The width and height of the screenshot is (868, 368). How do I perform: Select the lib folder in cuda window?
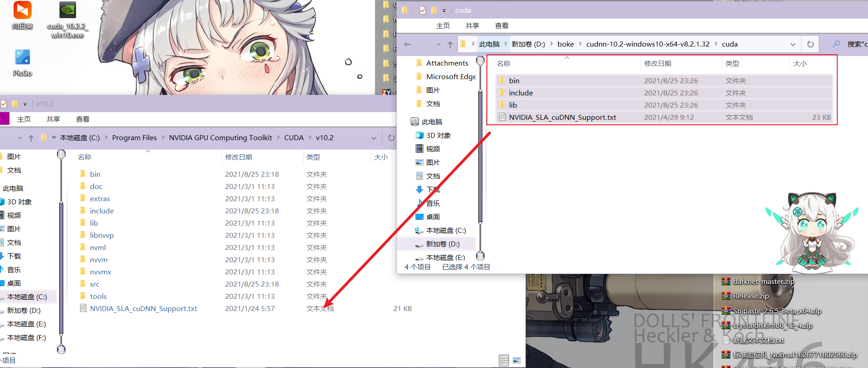click(x=664, y=105)
